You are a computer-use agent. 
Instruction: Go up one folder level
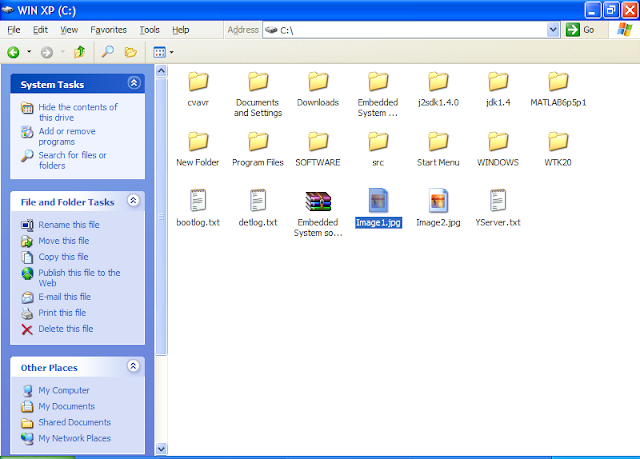pyautogui.click(x=80, y=52)
